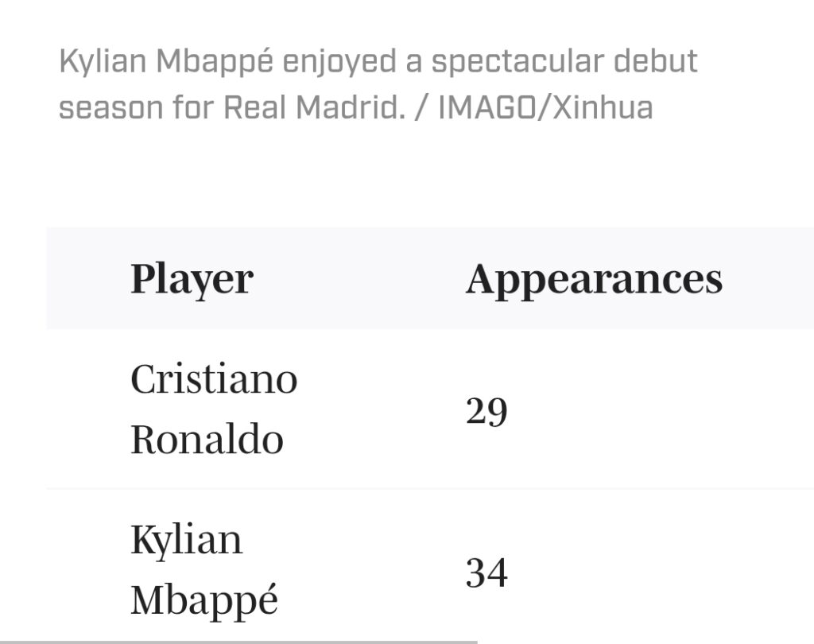Click "Kylian" in the second table row
814x644 pixels.
pyautogui.click(x=186, y=541)
